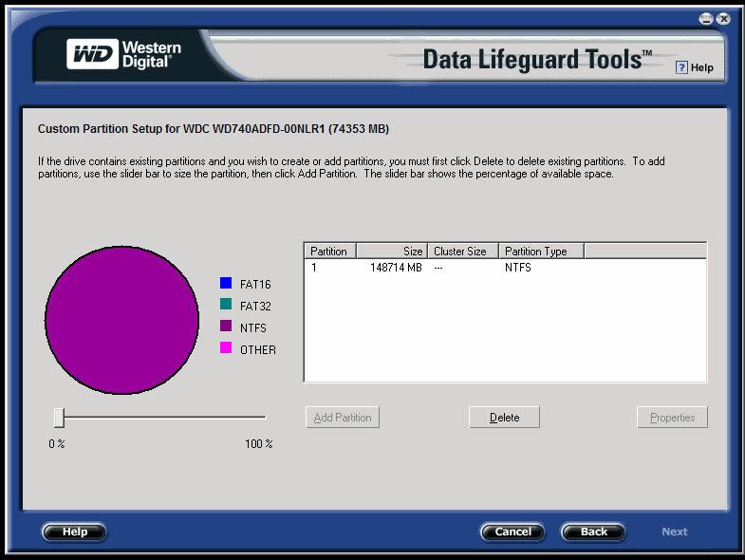Click the partition size slider thumb
745x560 pixels.
pos(59,418)
